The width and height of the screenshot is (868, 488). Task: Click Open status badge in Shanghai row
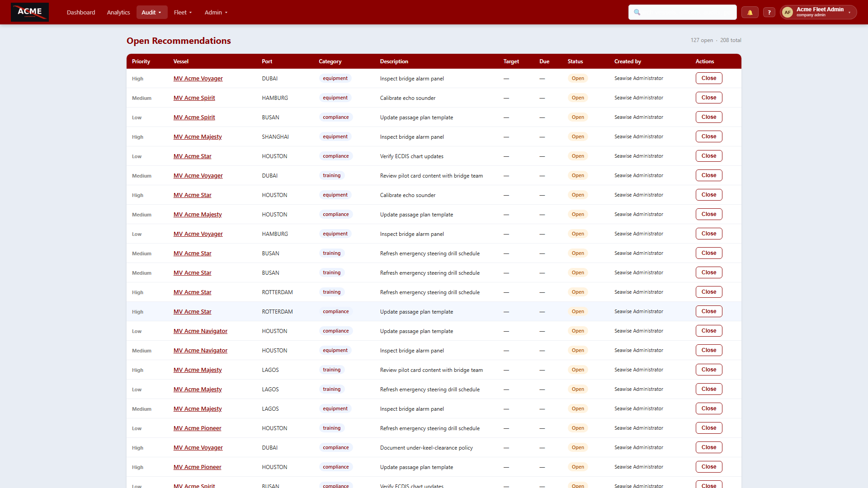coord(578,136)
